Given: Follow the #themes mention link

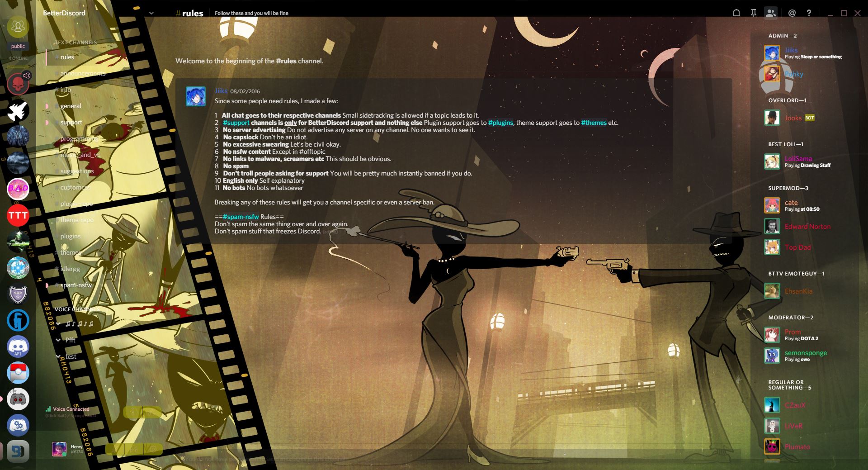Looking at the screenshot, I should pos(594,123).
